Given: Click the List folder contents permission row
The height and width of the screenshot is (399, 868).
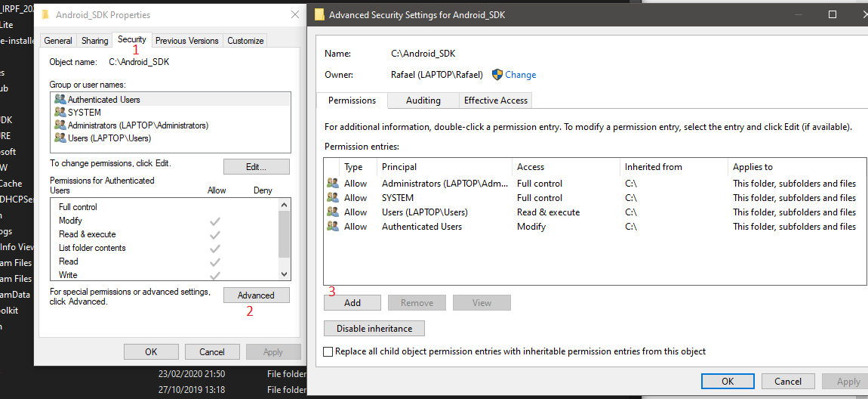Looking at the screenshot, I should tap(165, 248).
